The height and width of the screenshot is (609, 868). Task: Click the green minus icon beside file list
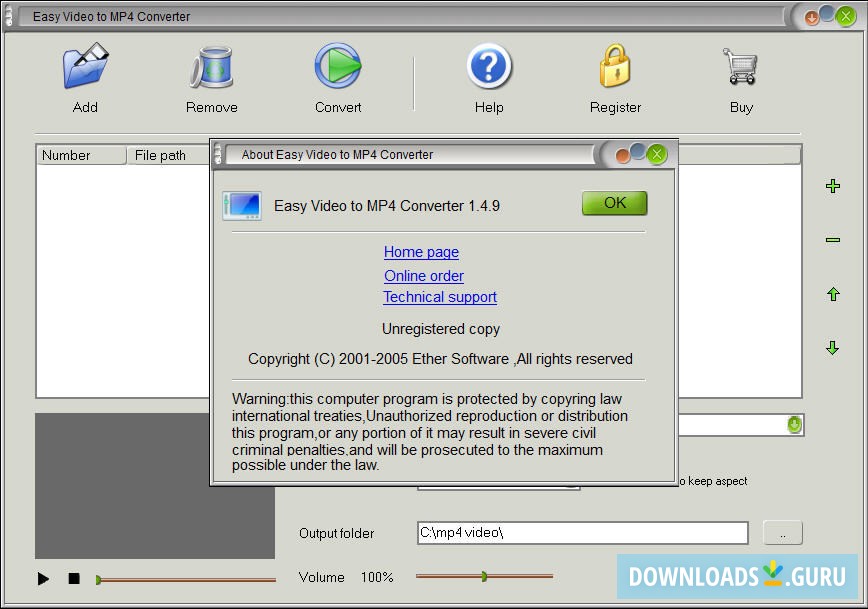[x=833, y=240]
